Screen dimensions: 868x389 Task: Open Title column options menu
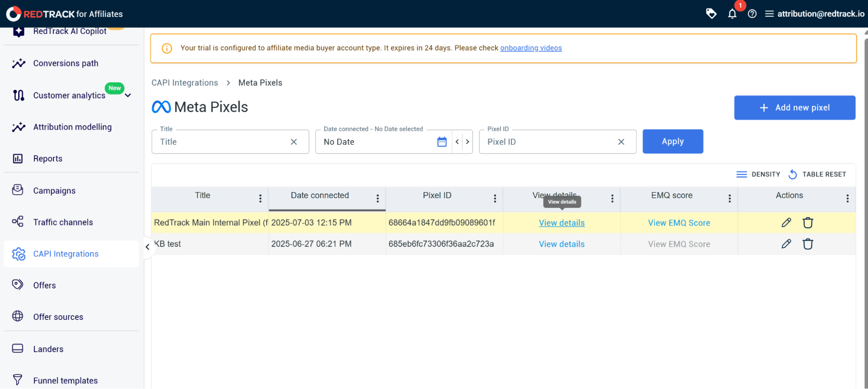click(260, 199)
